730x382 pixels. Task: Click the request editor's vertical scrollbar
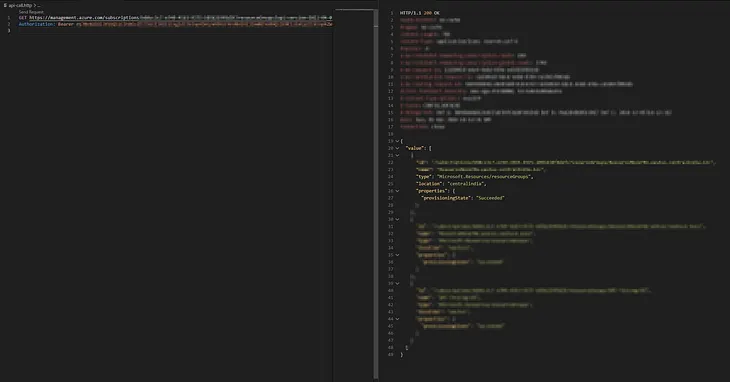pyautogui.click(x=376, y=194)
